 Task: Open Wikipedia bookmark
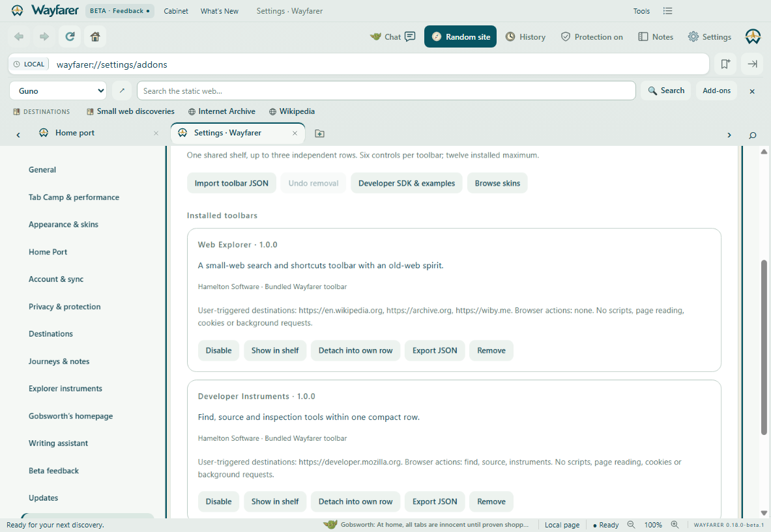[292, 111]
